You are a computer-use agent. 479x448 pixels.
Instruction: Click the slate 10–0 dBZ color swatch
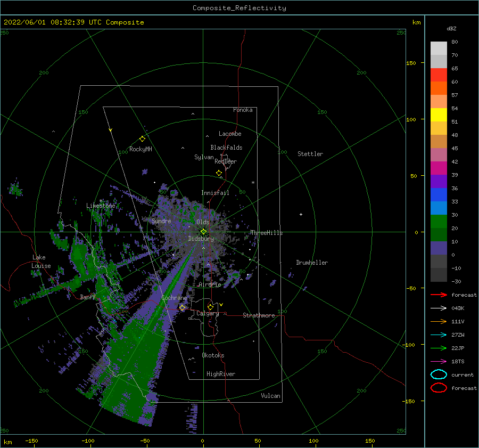coord(439,248)
